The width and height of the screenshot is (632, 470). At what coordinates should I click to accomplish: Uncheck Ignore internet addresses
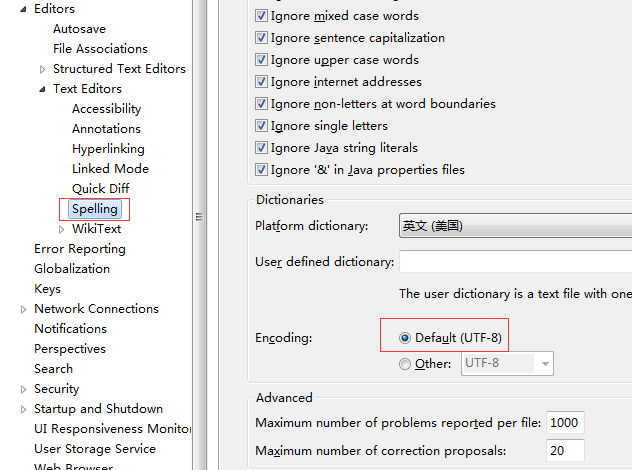pos(261,82)
